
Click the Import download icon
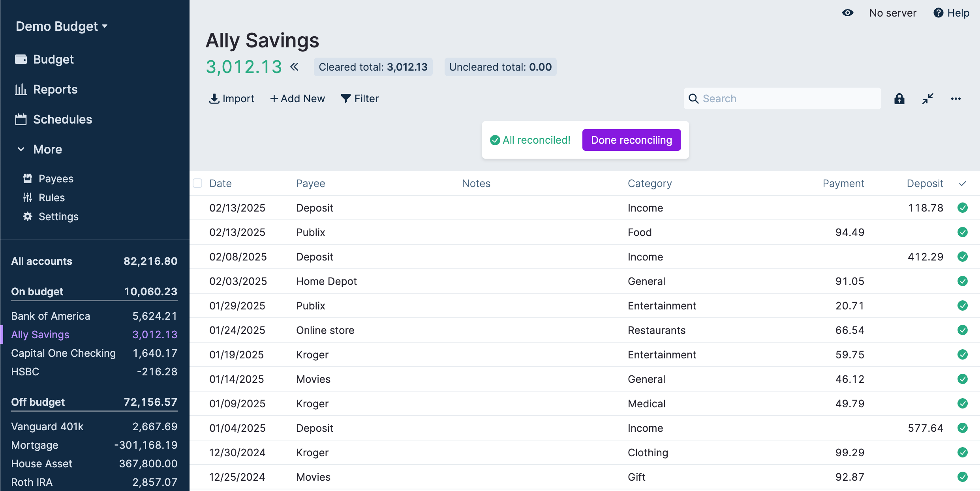point(214,99)
